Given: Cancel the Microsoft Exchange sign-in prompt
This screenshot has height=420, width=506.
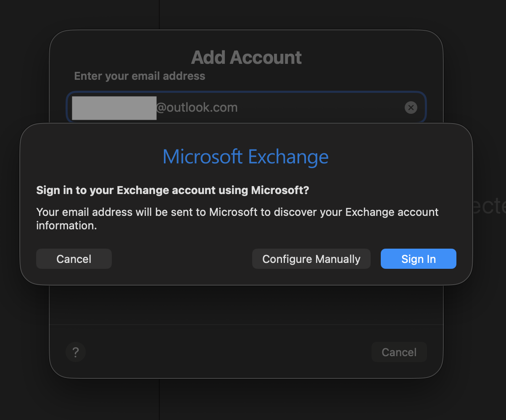Looking at the screenshot, I should [x=74, y=259].
